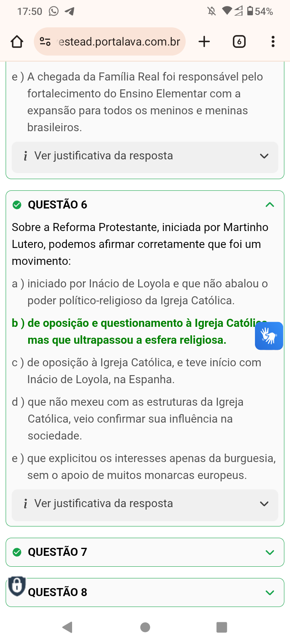
Task: Tap the blue sign language accessibility icon
Action: coord(269,336)
